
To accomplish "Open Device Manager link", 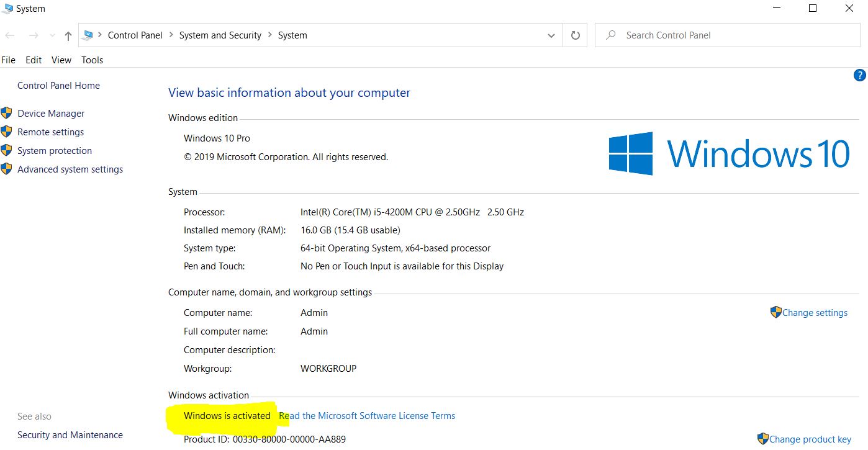I will (x=51, y=114).
